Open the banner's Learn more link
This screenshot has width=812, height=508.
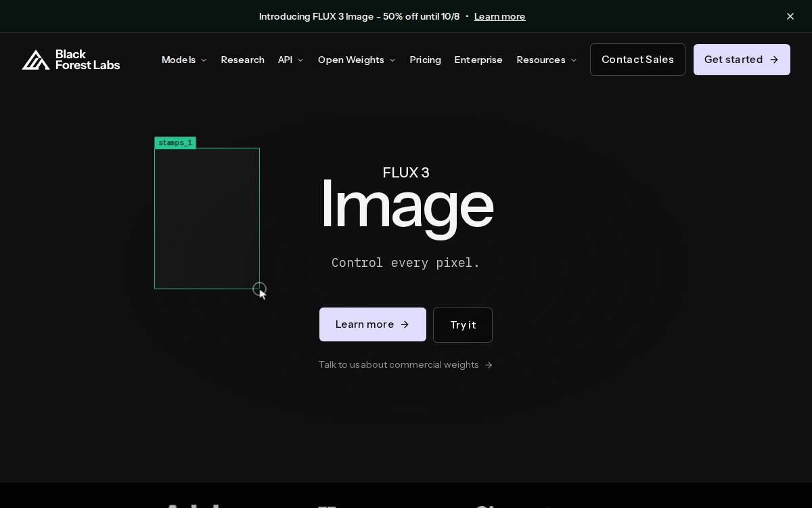(x=499, y=16)
